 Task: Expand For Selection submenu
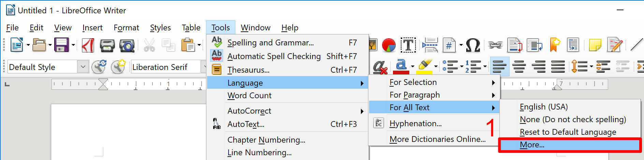434,82
